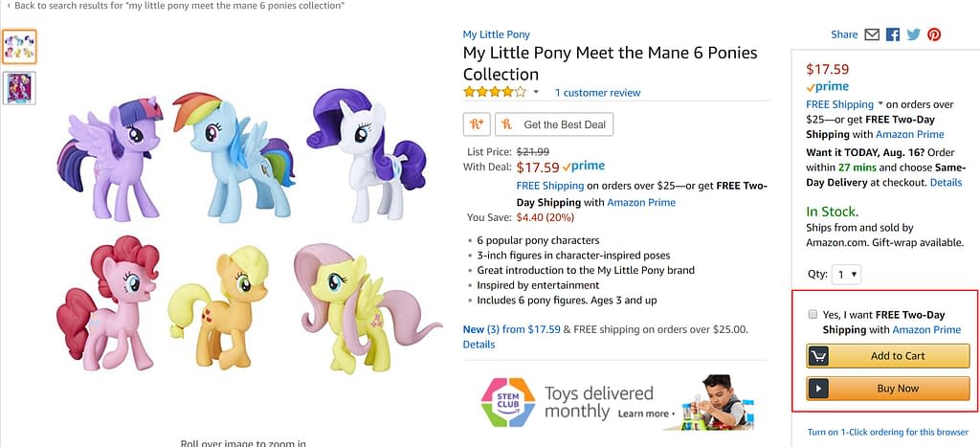
Task: Click the Buy Now button
Action: coord(888,389)
